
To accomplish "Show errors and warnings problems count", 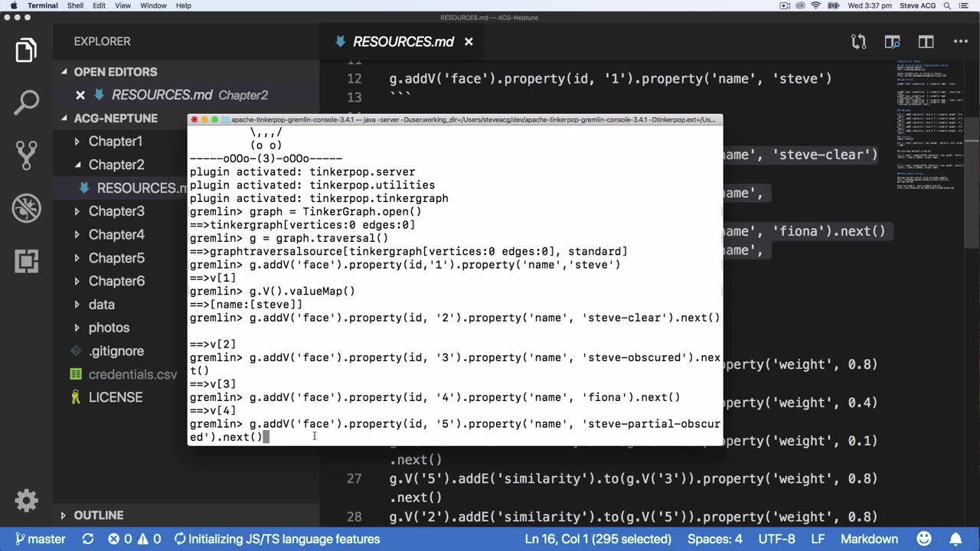I will tap(134, 539).
